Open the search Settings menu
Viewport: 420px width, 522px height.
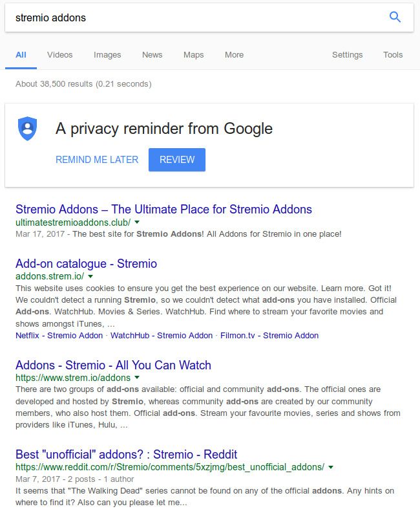(348, 55)
